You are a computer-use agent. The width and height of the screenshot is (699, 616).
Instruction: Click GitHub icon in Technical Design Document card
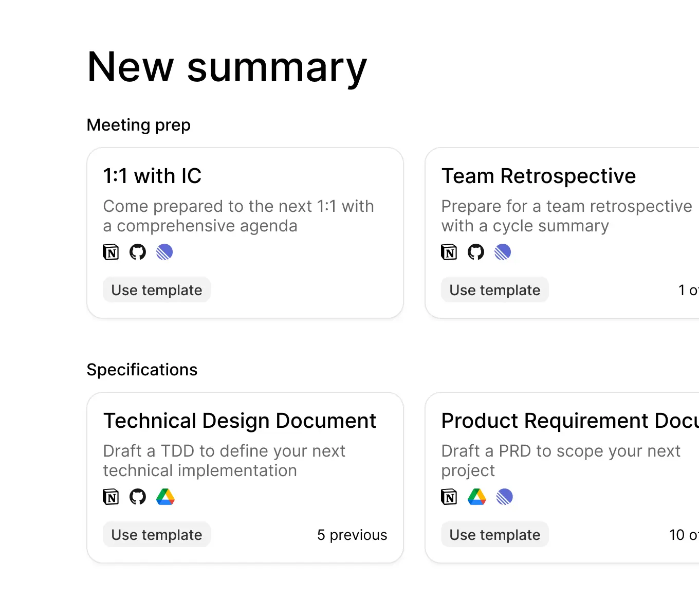click(138, 497)
